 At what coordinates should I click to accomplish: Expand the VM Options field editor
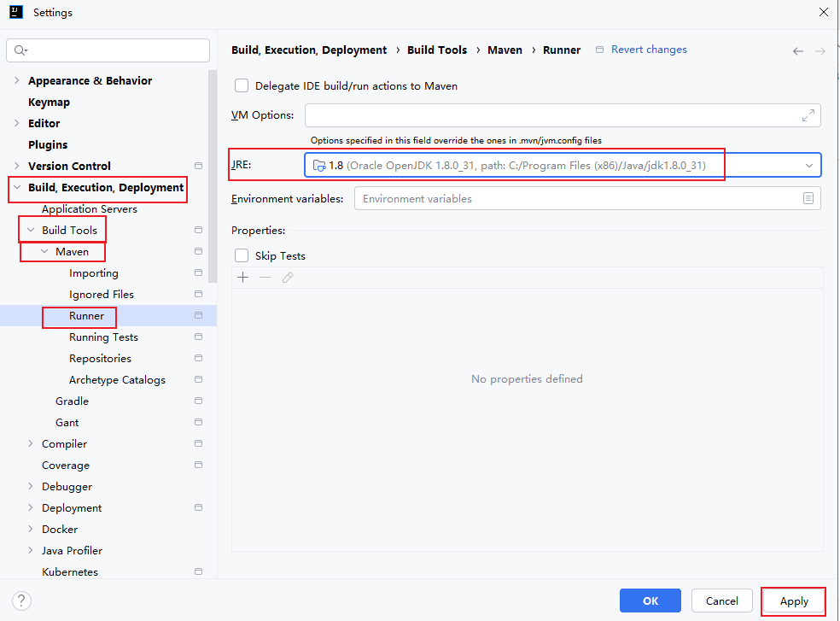coord(808,115)
